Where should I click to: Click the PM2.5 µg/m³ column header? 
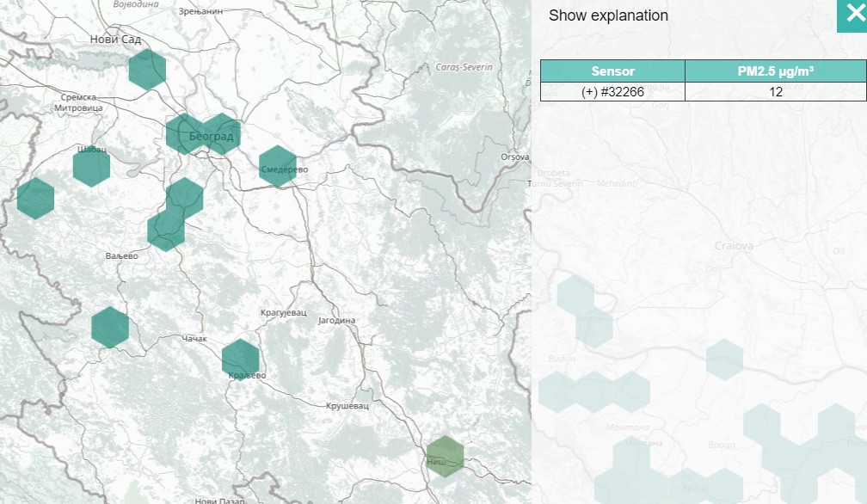(x=775, y=71)
